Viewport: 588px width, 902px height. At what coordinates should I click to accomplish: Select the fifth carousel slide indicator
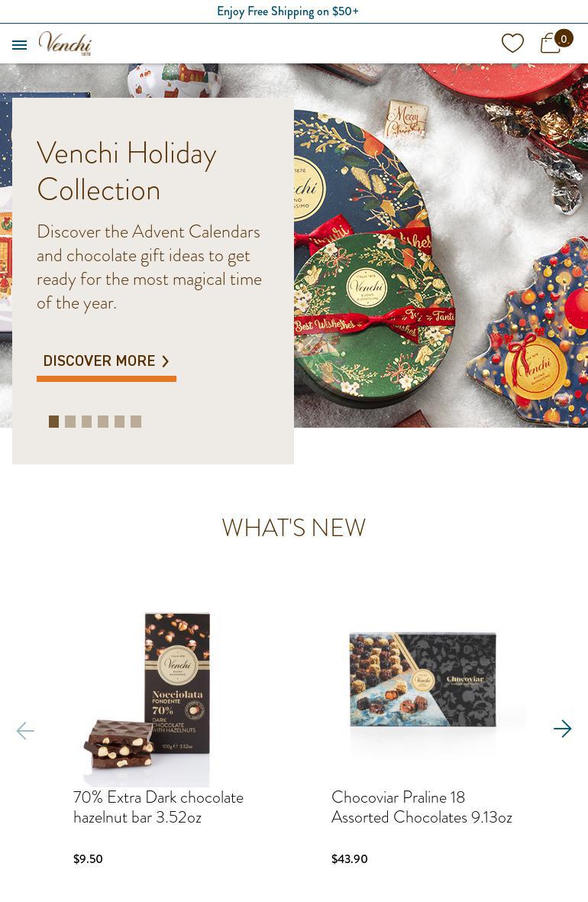pos(119,422)
